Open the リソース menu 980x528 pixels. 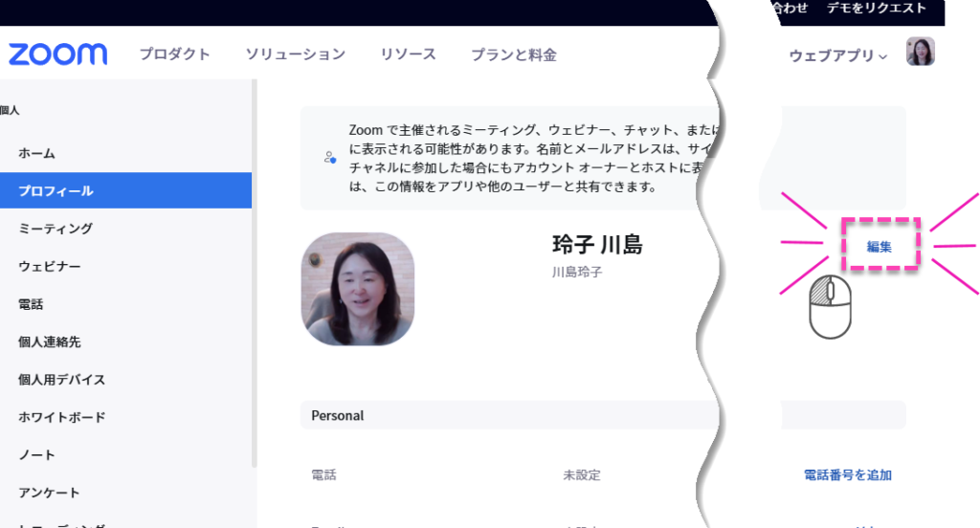(408, 55)
